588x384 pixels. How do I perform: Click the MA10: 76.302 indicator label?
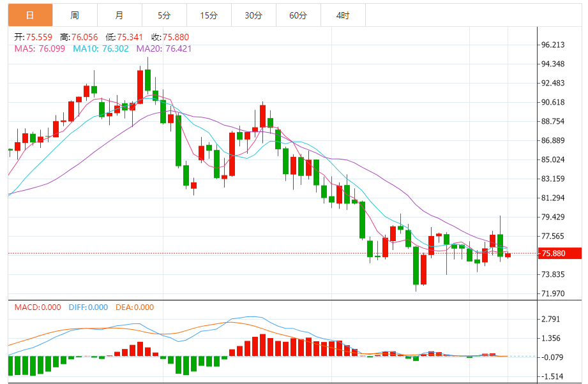tap(101, 48)
